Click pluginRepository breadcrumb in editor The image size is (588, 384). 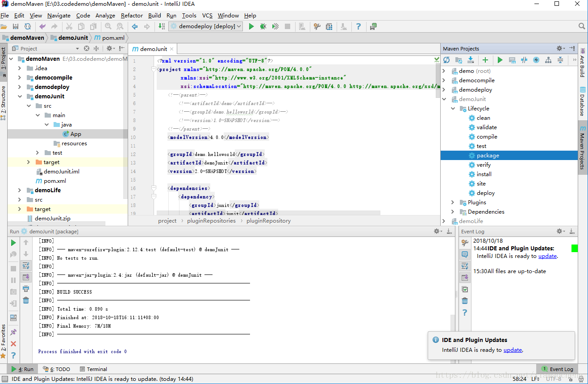pos(268,221)
